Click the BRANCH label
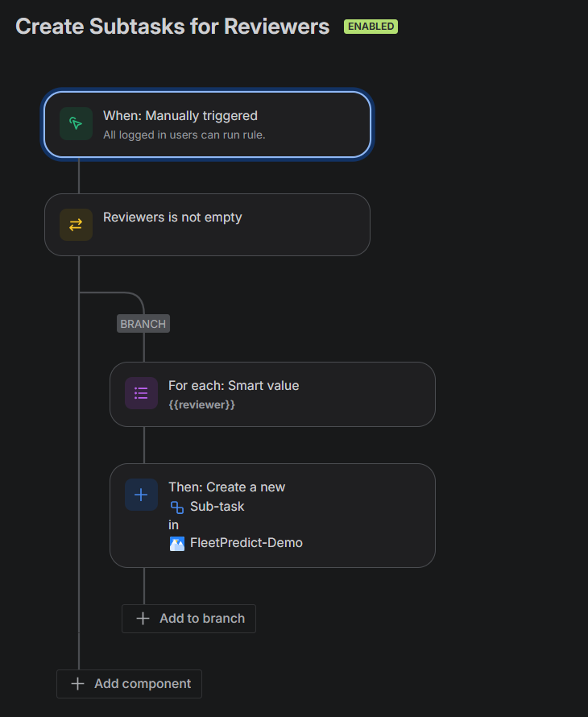The width and height of the screenshot is (588, 717). (143, 323)
